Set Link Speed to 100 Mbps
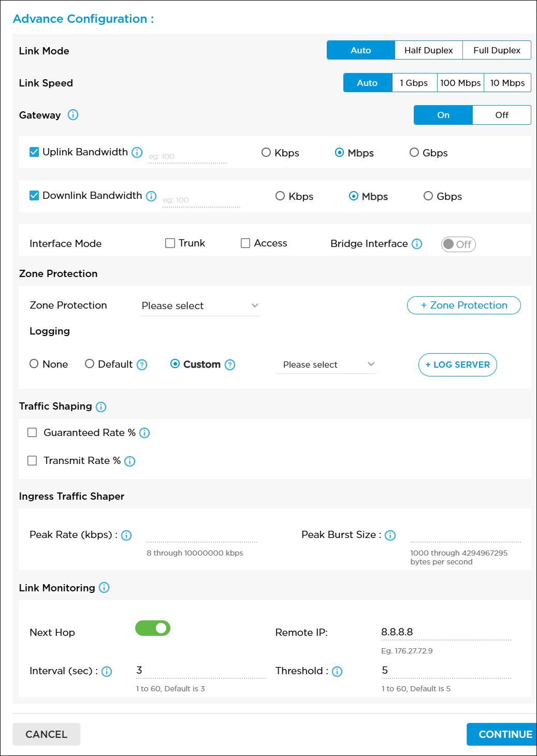 pyautogui.click(x=460, y=82)
